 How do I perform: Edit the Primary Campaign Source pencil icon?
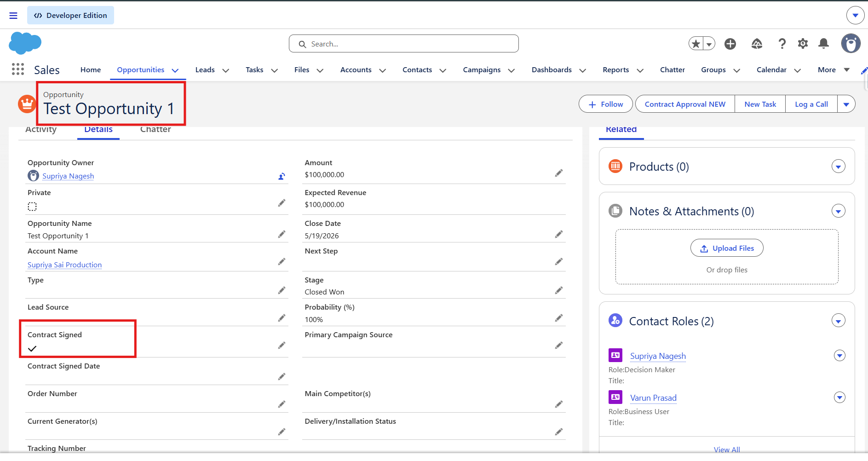[558, 345]
